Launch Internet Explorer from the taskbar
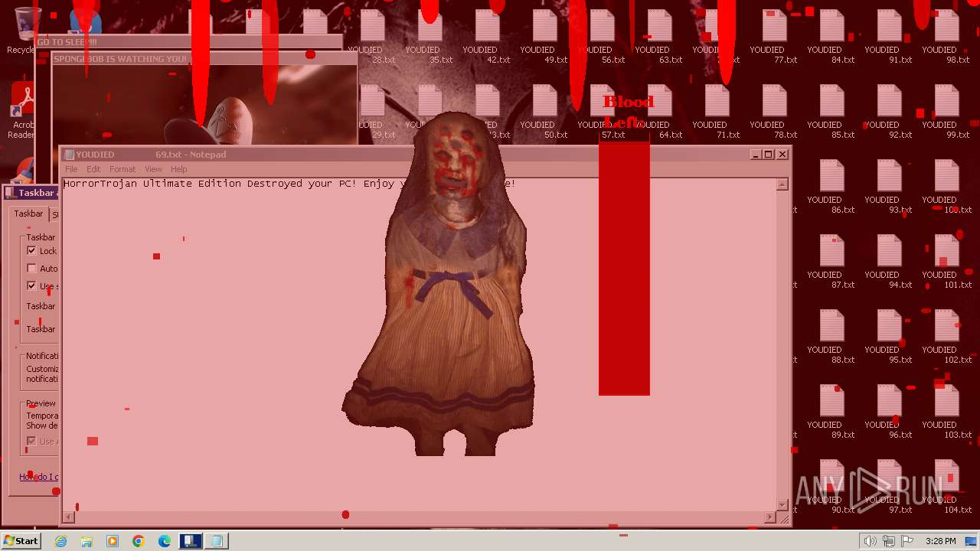Viewport: 980px width, 551px height. (x=60, y=541)
